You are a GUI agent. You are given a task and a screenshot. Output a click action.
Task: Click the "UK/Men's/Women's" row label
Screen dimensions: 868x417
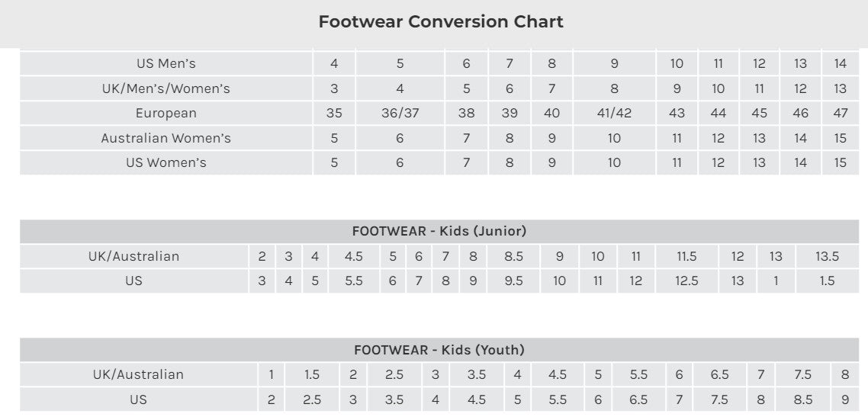(x=166, y=88)
